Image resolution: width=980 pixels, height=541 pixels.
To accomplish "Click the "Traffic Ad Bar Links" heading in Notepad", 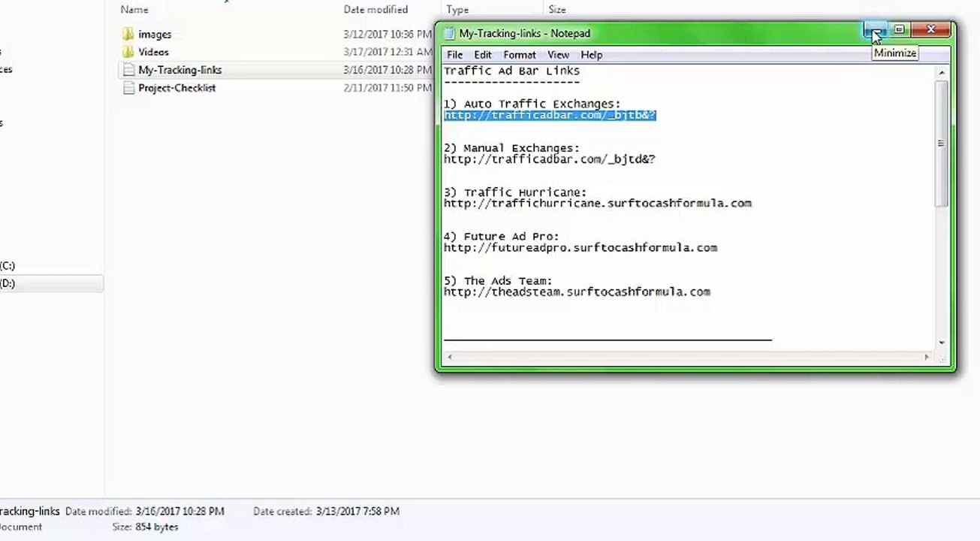I will click(x=511, y=71).
